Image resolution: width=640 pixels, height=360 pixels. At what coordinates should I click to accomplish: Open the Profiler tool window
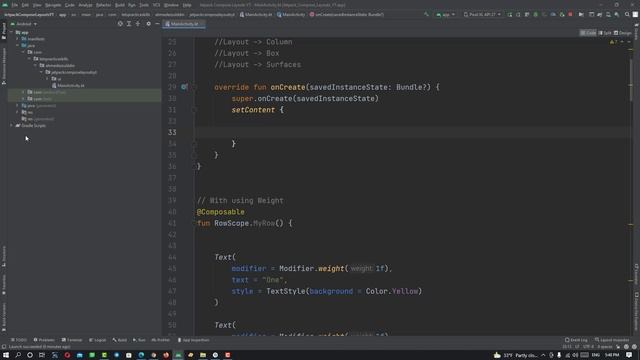[x=160, y=340]
